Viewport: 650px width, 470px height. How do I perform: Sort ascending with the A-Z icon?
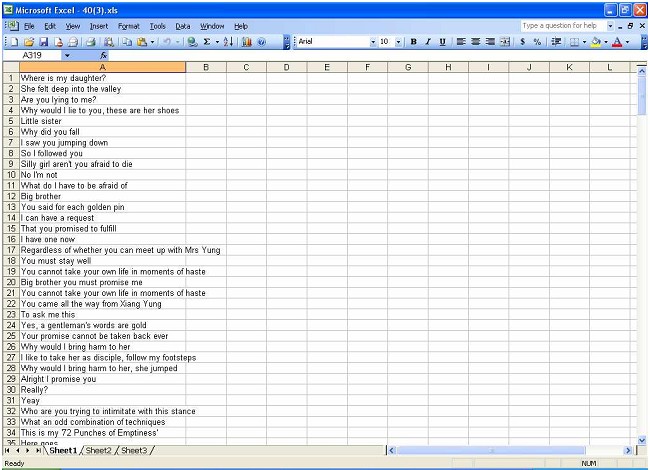coord(228,41)
